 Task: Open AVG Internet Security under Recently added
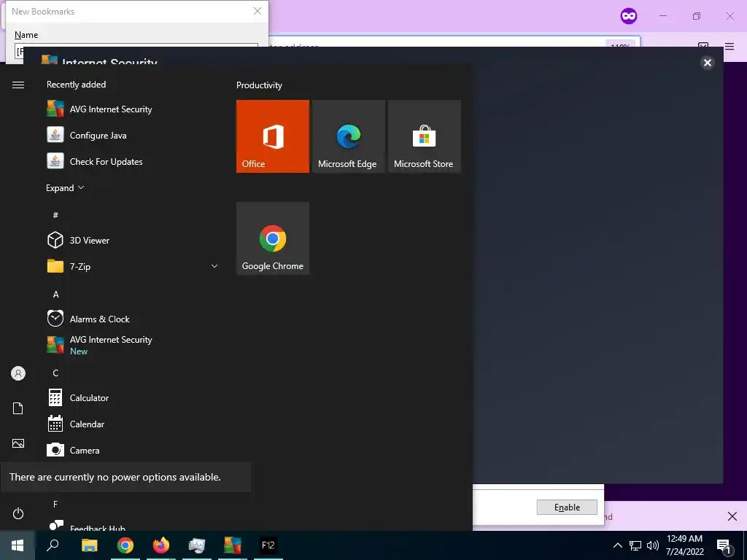point(99,109)
